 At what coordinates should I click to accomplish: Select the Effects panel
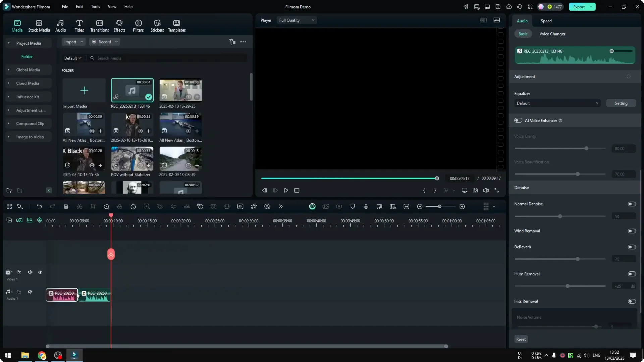(x=119, y=25)
